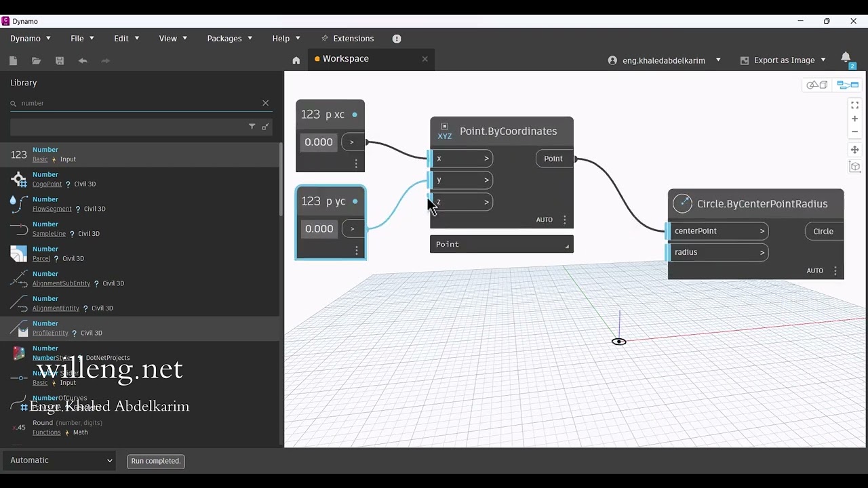Click the Circle.ByCenterPointRadius node icon
The width and height of the screenshot is (868, 488).
coord(682,203)
